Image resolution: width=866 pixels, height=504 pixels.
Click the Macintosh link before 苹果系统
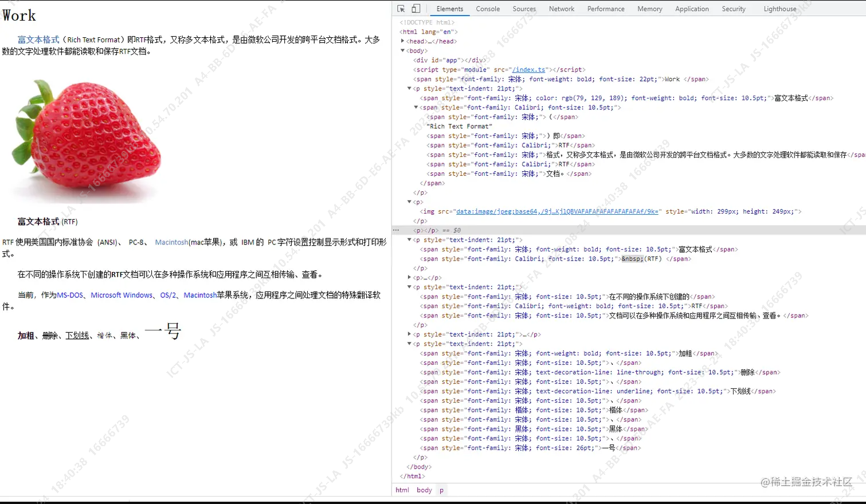pos(200,296)
